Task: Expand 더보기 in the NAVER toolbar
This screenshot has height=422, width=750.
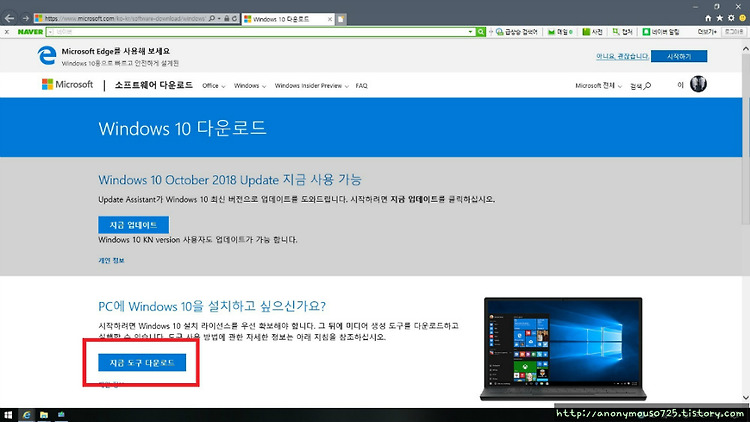Action: pyautogui.click(x=707, y=32)
